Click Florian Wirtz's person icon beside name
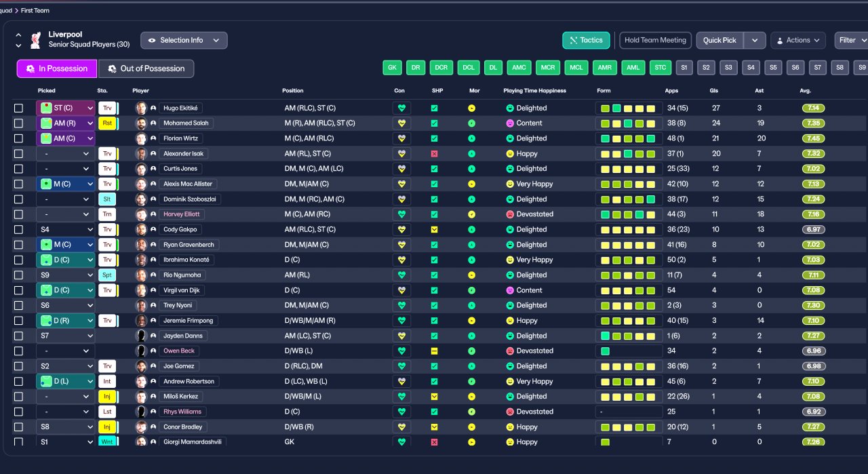Image resolution: width=868 pixels, height=474 pixels. [153, 138]
